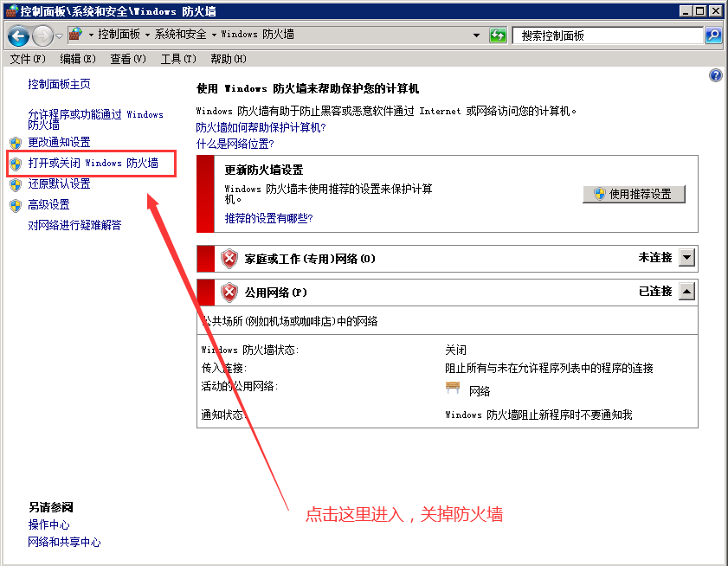Expand the arrow before 系统和安全 in the breadcrumb

[147, 35]
